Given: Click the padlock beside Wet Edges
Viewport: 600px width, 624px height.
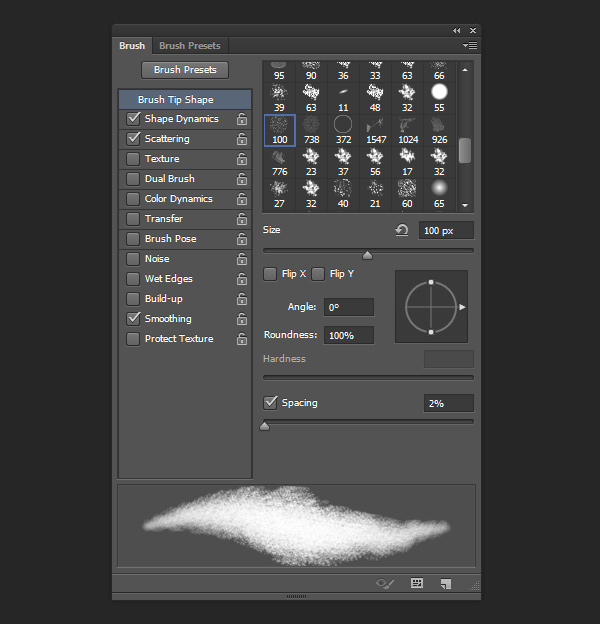Looking at the screenshot, I should pyautogui.click(x=241, y=279).
